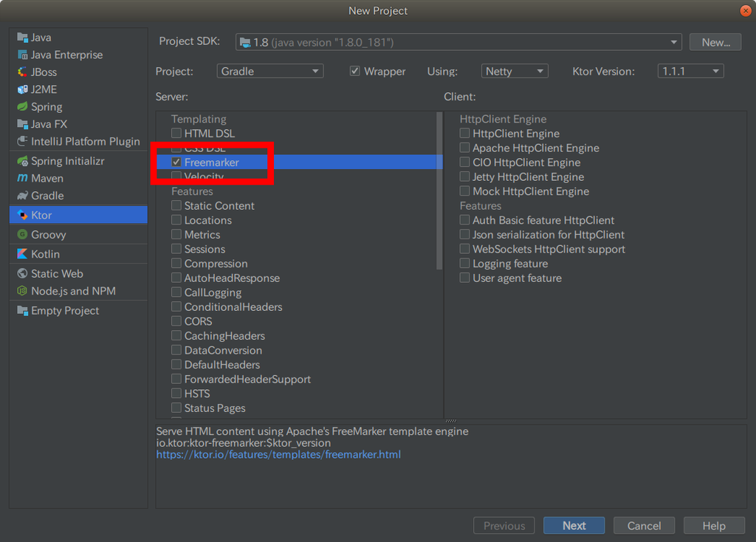Choose the Java Enterprise icon
The height and width of the screenshot is (542, 756).
(x=22, y=55)
